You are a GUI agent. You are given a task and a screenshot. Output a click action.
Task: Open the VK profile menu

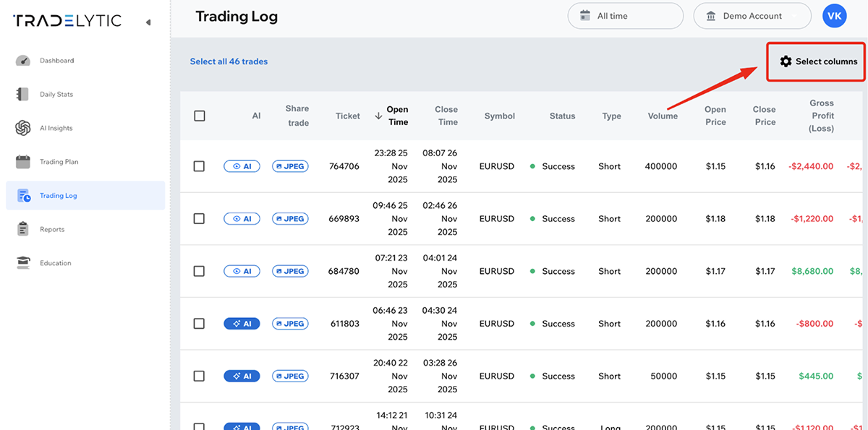coord(834,15)
